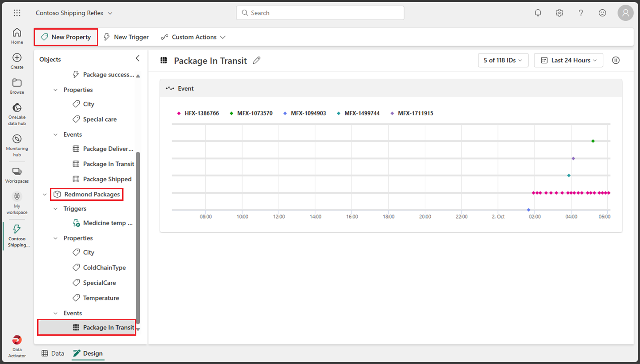This screenshot has height=364, width=640.
Task: Select ColdChainType property
Action: (x=99, y=268)
